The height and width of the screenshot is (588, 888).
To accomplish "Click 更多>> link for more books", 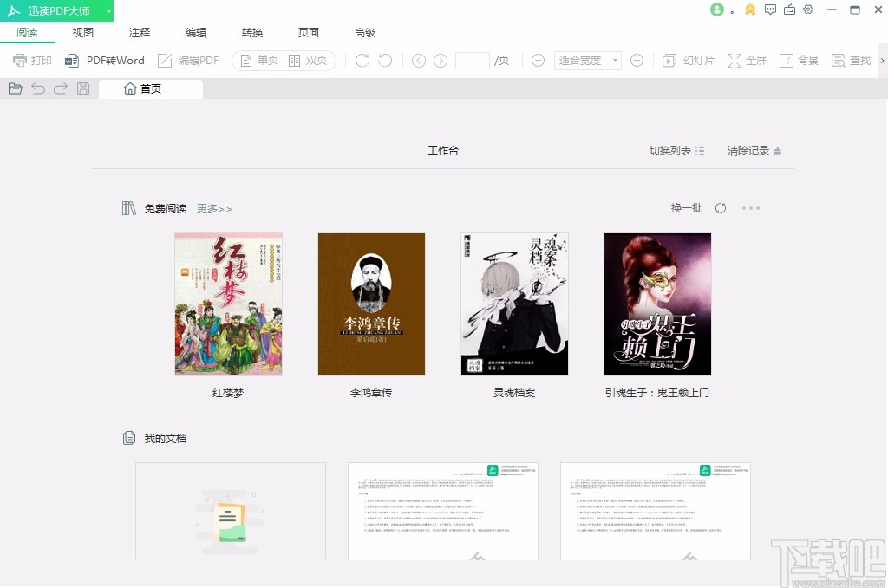I will pos(214,209).
